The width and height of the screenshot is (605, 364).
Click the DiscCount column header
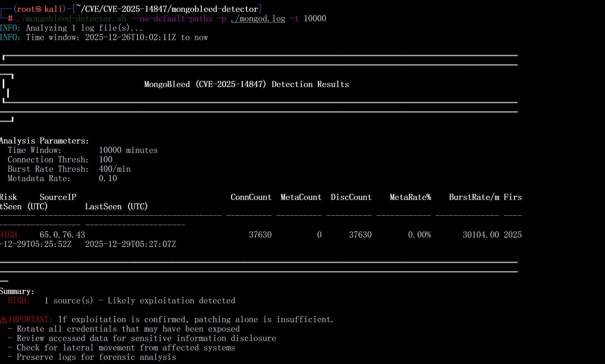(x=351, y=197)
